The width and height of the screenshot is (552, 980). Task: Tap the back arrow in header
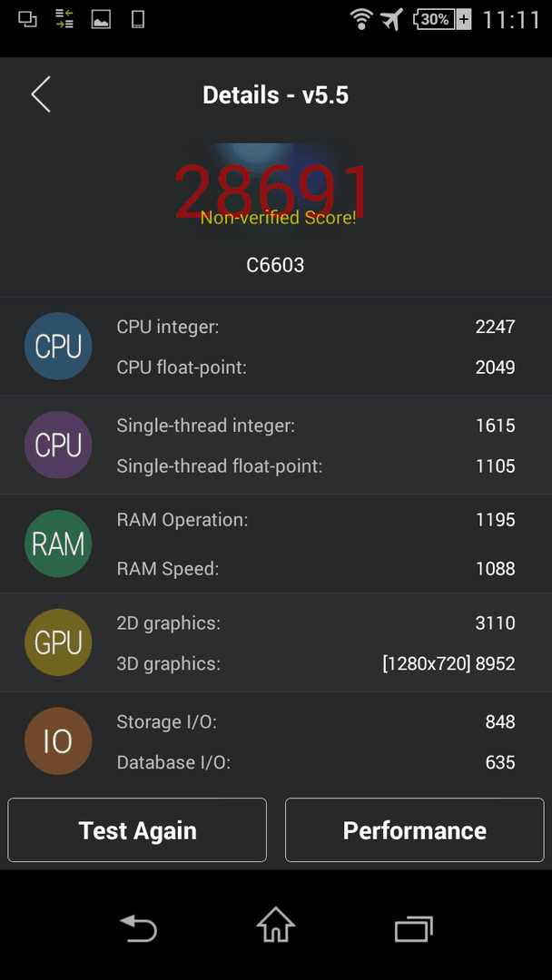[x=41, y=95]
